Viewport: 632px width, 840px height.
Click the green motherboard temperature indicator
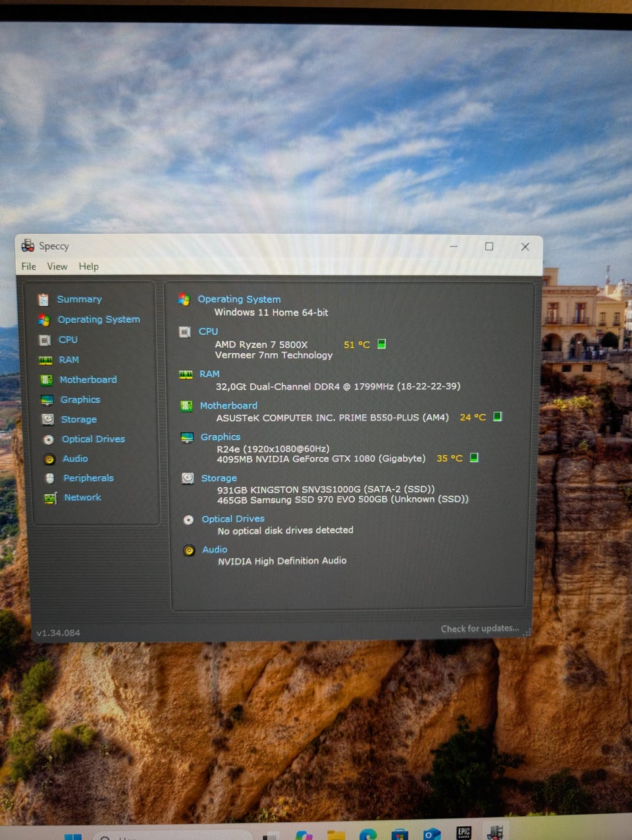tap(498, 416)
